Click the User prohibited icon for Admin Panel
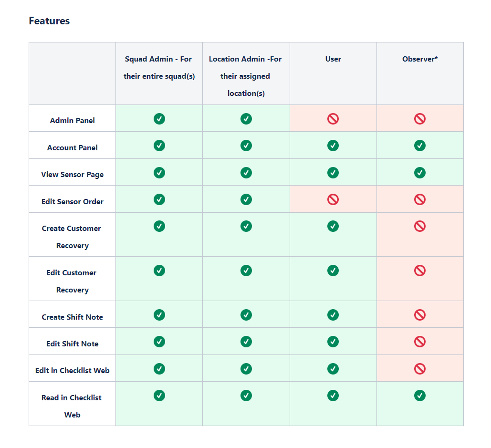Image resolution: width=491 pixels, height=448 pixels. [333, 119]
